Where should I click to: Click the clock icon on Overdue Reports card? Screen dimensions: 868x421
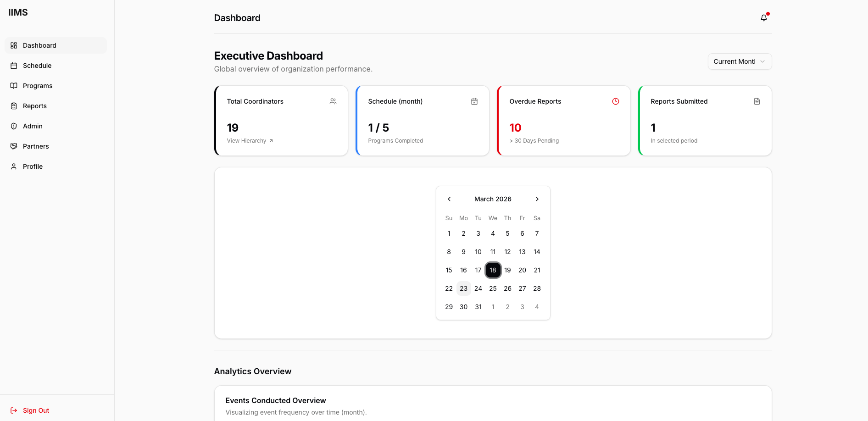click(615, 101)
